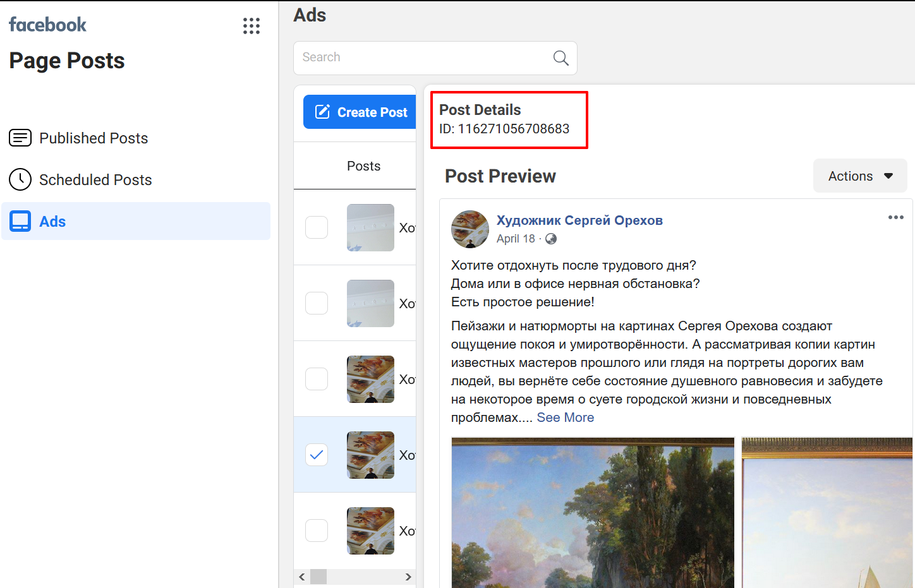Open second post's gray ceiling thumbnail
Viewport: 915px width, 588px height.
click(370, 303)
